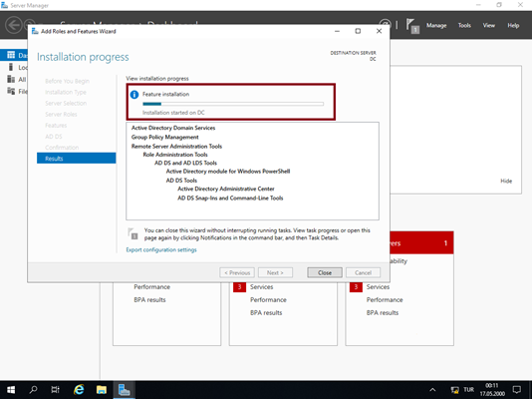Click Performance in the middle tile

coord(268,300)
